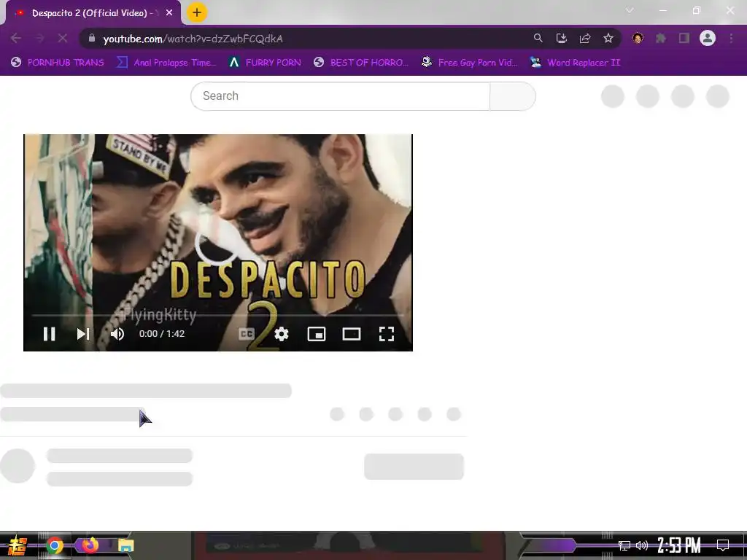
Task: Enter fullscreen video mode
Action: click(x=387, y=334)
